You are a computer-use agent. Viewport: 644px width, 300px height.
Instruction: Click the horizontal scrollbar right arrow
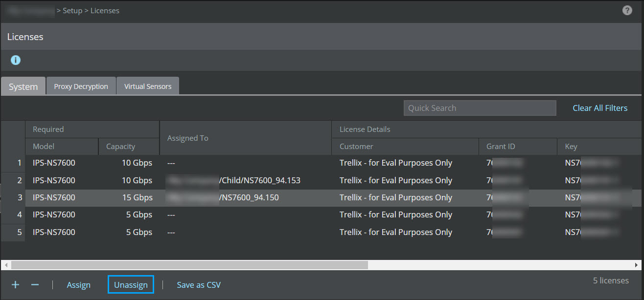[x=637, y=265]
